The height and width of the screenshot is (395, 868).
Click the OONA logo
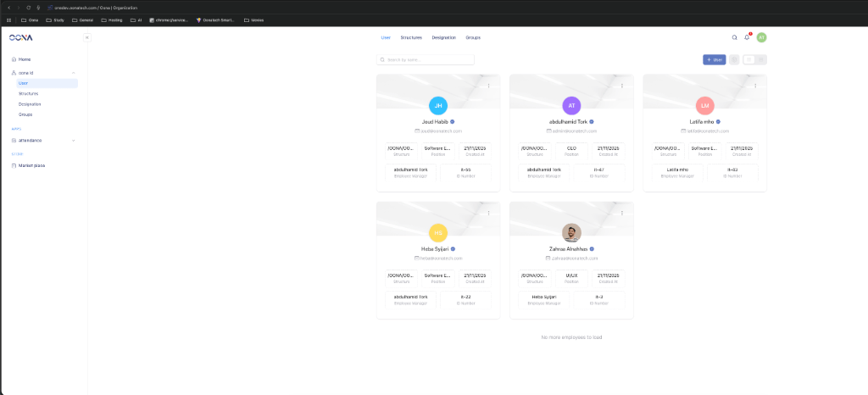coord(21,37)
